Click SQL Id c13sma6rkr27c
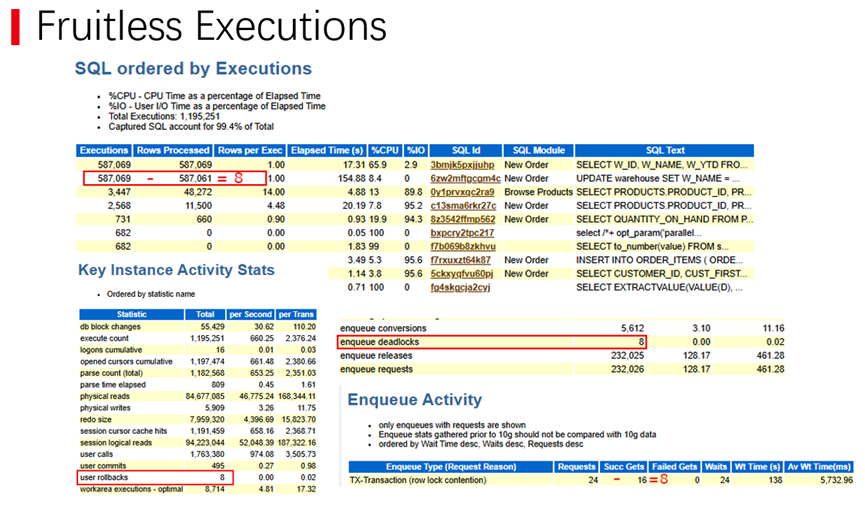 [x=463, y=206]
